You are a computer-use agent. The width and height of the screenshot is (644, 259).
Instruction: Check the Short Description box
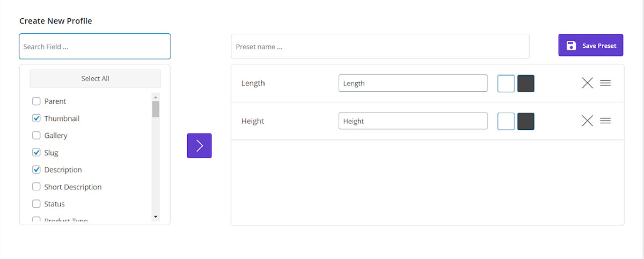click(x=36, y=187)
